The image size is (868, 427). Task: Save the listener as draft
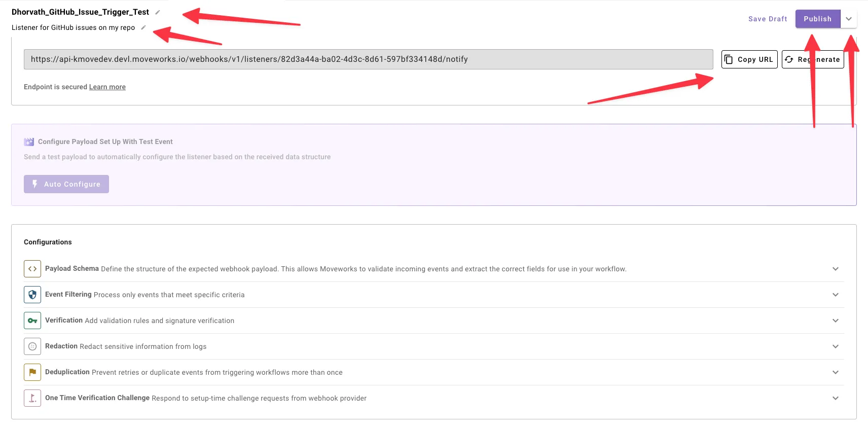[768, 19]
